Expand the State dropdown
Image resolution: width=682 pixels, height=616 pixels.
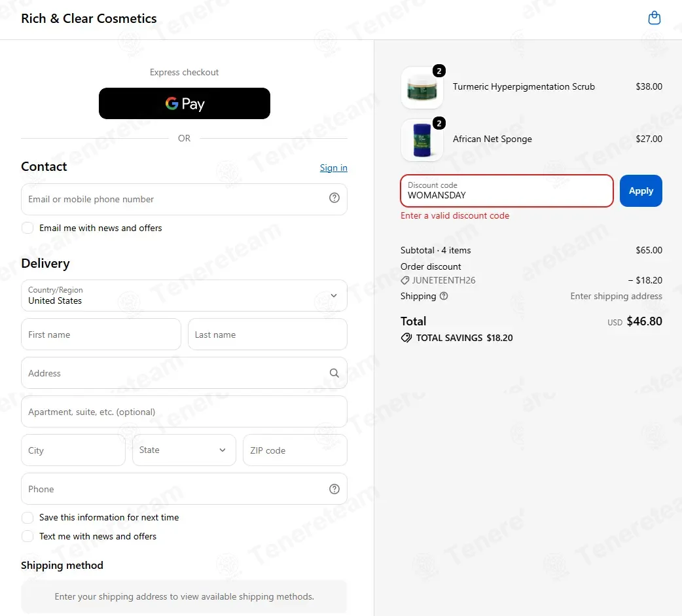(x=184, y=450)
